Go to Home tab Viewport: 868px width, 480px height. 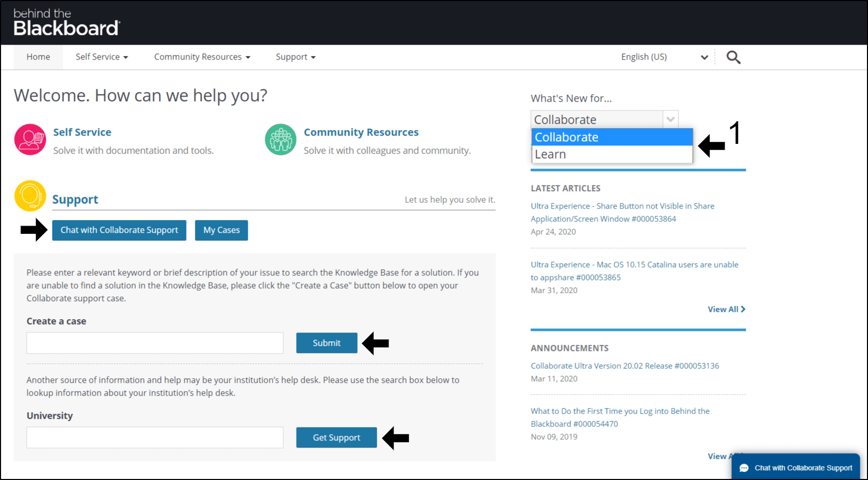(x=38, y=57)
